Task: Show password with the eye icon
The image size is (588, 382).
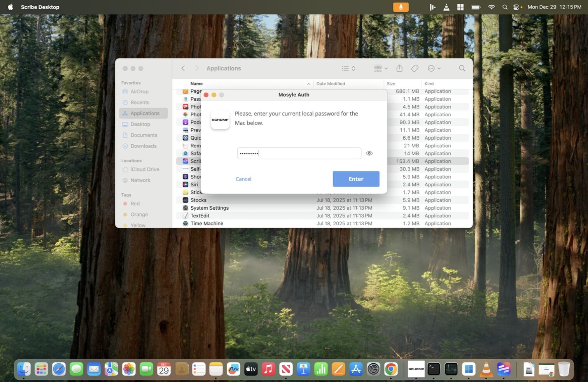Action: (x=369, y=153)
